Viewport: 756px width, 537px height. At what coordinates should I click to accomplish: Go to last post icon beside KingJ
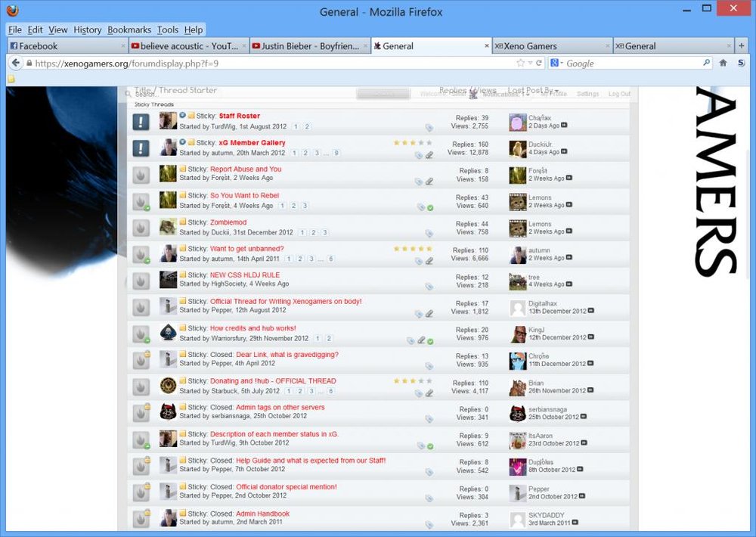[x=591, y=337]
